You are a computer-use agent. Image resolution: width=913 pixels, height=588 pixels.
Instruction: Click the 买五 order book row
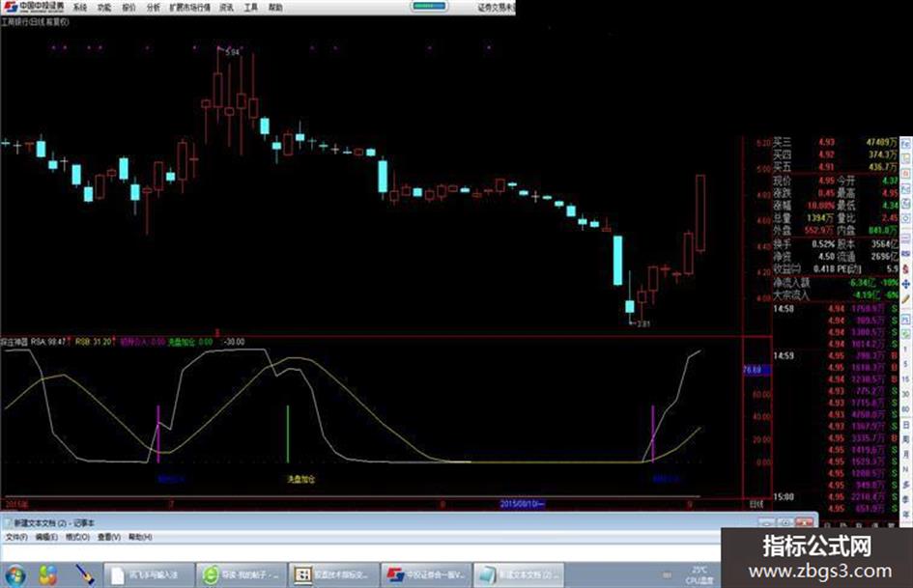[x=835, y=167]
